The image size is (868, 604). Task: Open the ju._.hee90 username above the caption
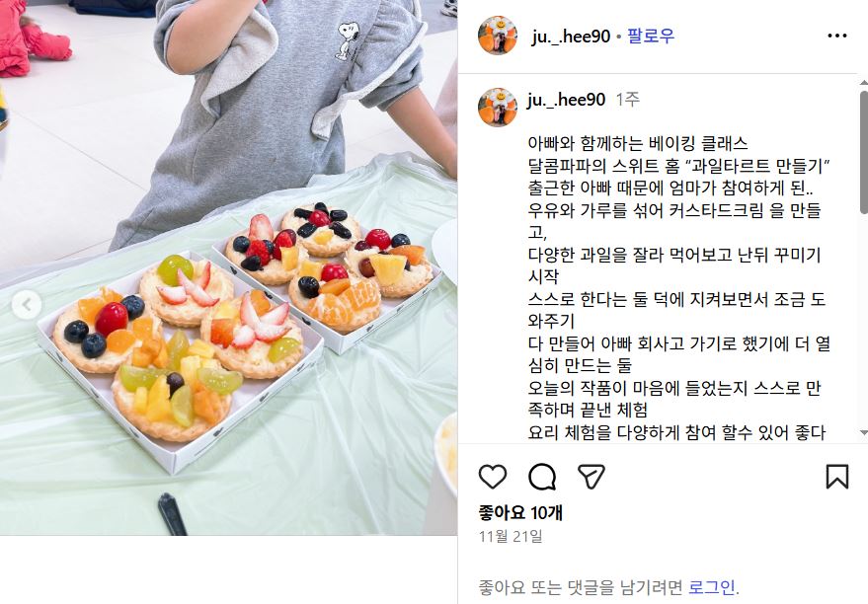pyautogui.click(x=566, y=100)
